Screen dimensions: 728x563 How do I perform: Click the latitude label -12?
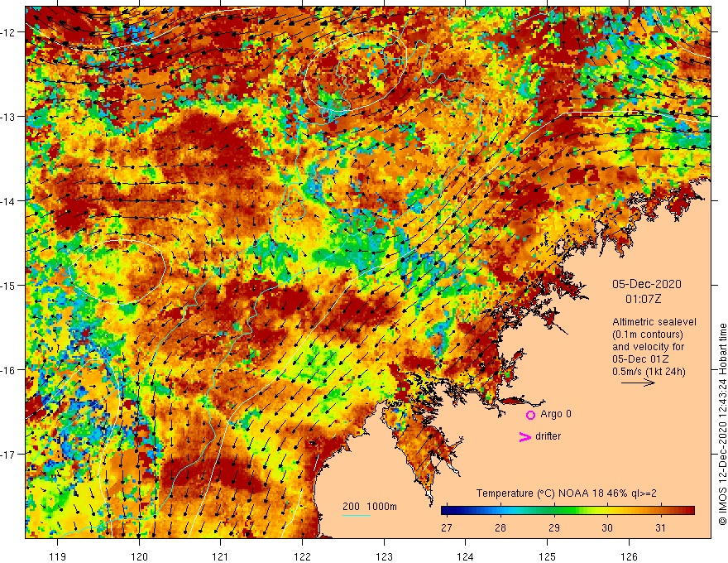click(8, 32)
